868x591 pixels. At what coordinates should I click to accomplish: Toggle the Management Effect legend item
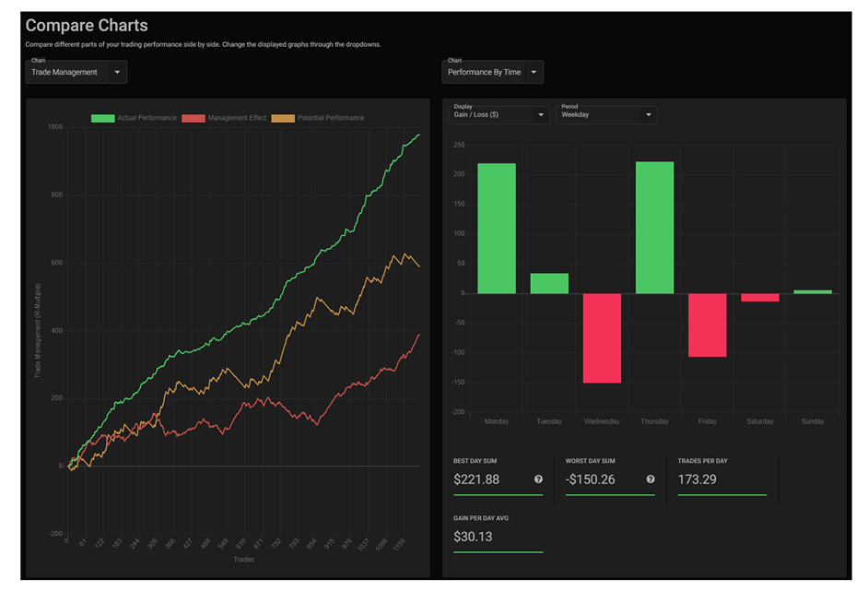click(x=225, y=118)
